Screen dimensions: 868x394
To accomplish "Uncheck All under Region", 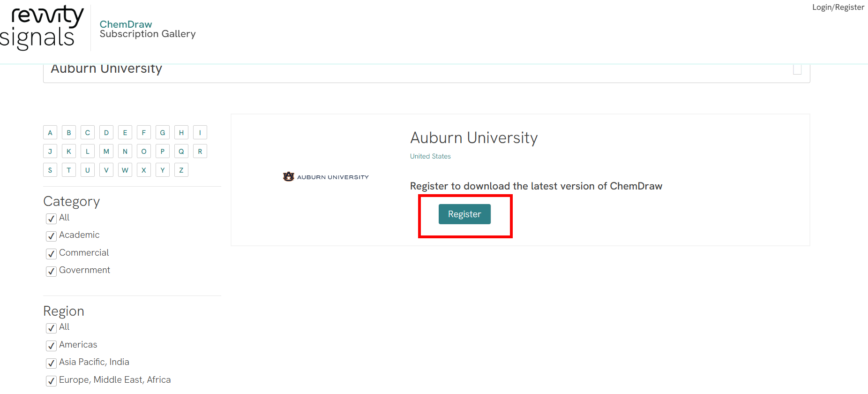I will pos(51,328).
